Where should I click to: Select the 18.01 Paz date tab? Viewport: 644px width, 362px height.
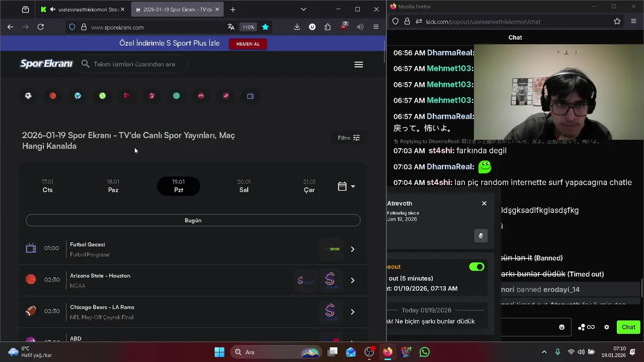[113, 186]
